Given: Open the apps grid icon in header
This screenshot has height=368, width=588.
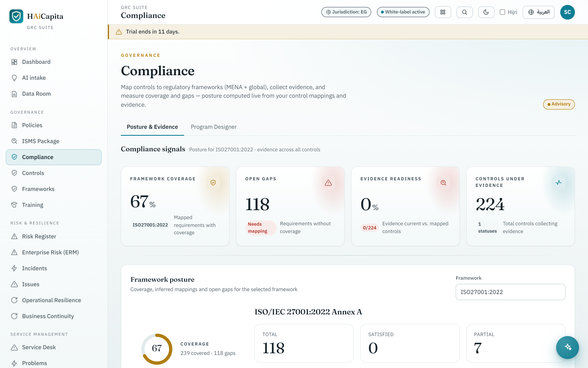Looking at the screenshot, I should 443,12.
